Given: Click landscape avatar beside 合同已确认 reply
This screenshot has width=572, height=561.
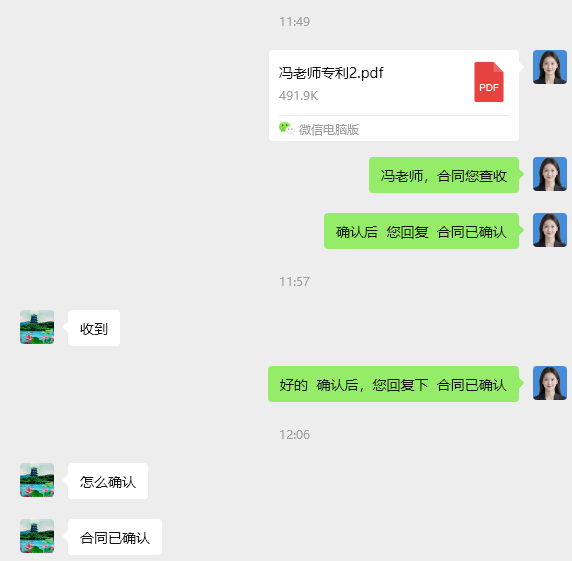Looking at the screenshot, I should (37, 536).
